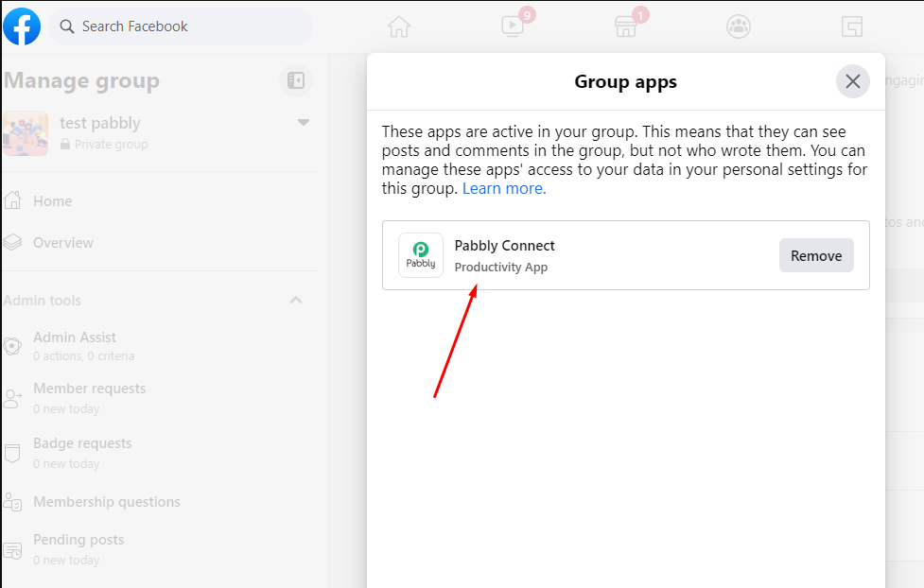Click the Search Facebook field

(x=181, y=26)
